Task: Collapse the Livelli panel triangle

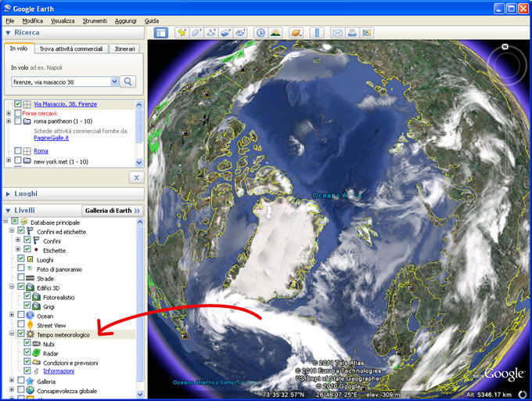Action: (x=8, y=211)
